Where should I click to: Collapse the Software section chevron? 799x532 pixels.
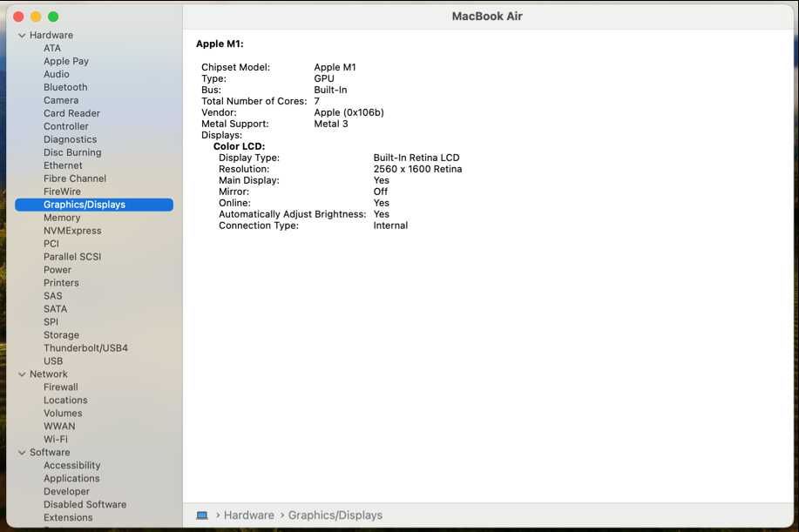click(22, 453)
